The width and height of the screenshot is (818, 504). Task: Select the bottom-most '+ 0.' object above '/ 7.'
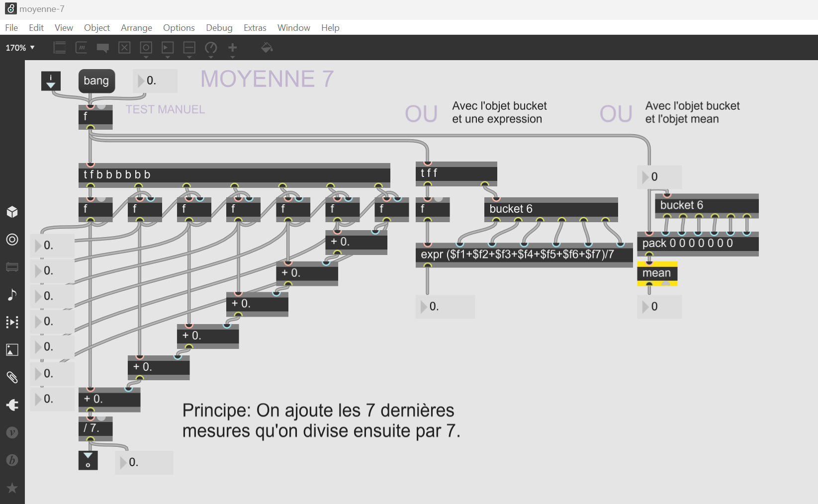(x=109, y=400)
